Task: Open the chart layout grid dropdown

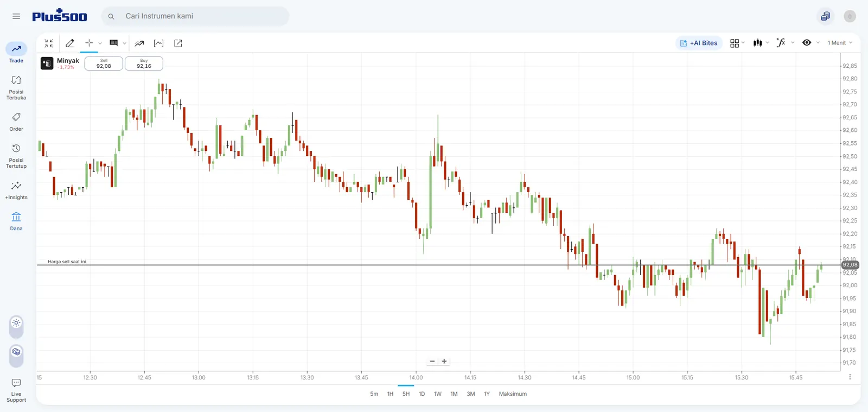Action: (x=737, y=43)
